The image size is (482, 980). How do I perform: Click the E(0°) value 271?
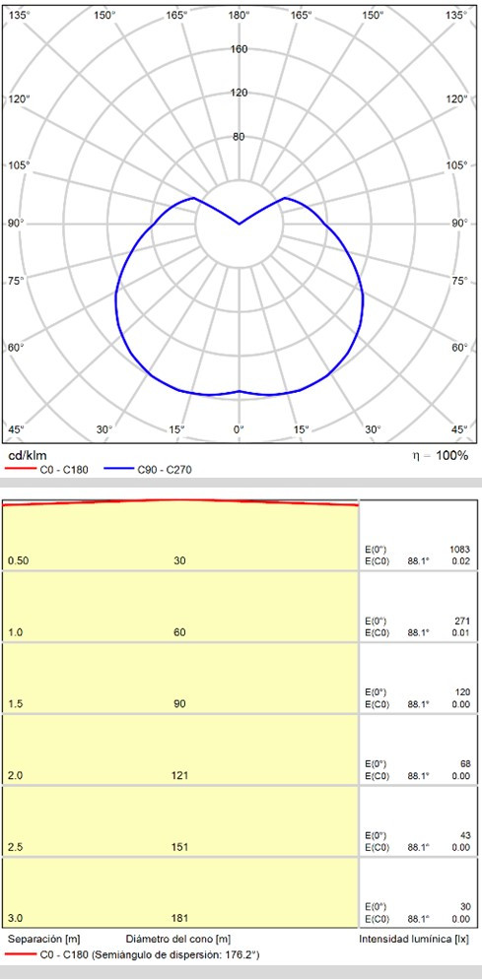point(462,621)
